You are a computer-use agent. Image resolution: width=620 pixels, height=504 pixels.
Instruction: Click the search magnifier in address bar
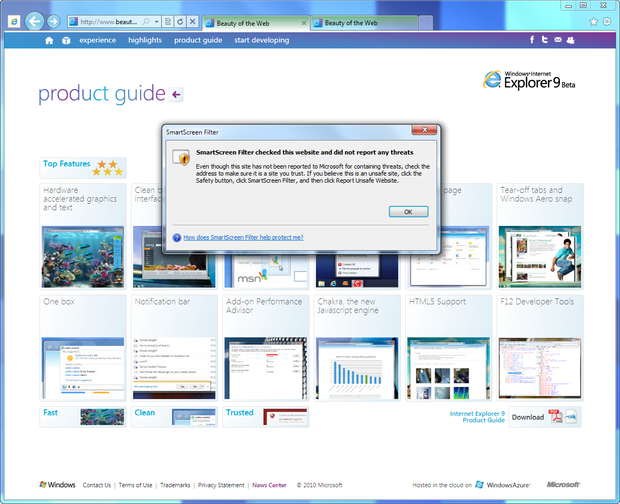pos(146,21)
